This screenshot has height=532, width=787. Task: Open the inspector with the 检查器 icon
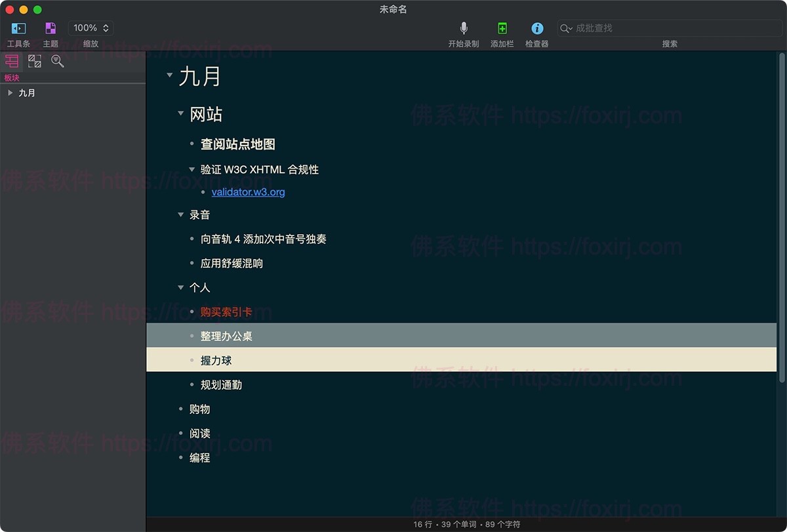coord(537,28)
